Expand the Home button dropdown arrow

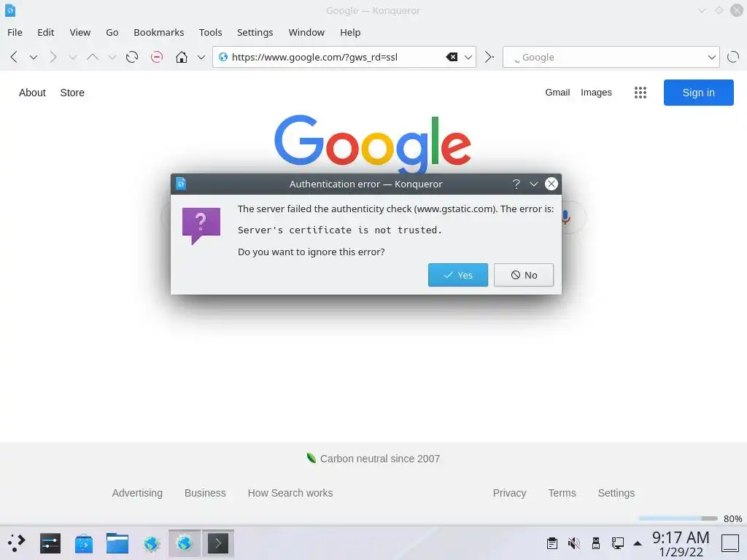tap(201, 57)
